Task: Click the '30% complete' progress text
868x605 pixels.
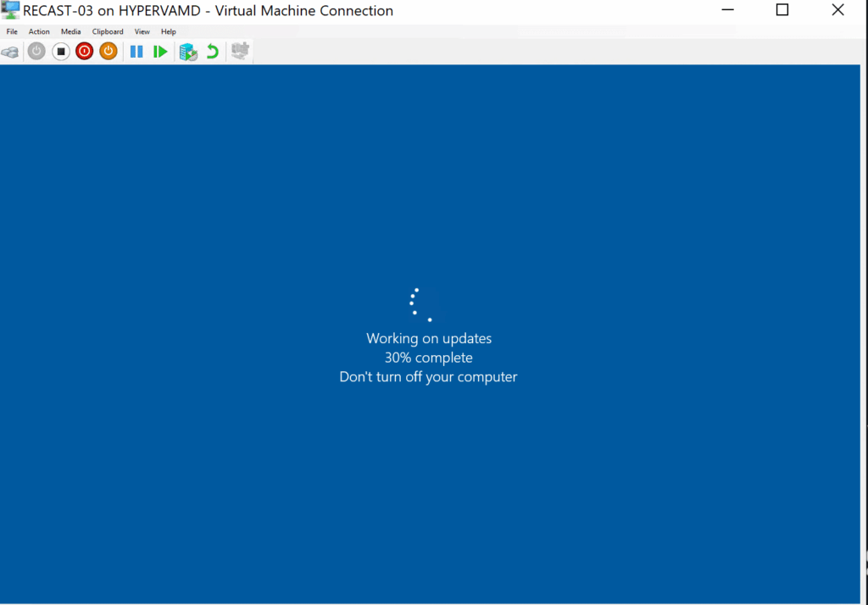Action: (x=428, y=358)
